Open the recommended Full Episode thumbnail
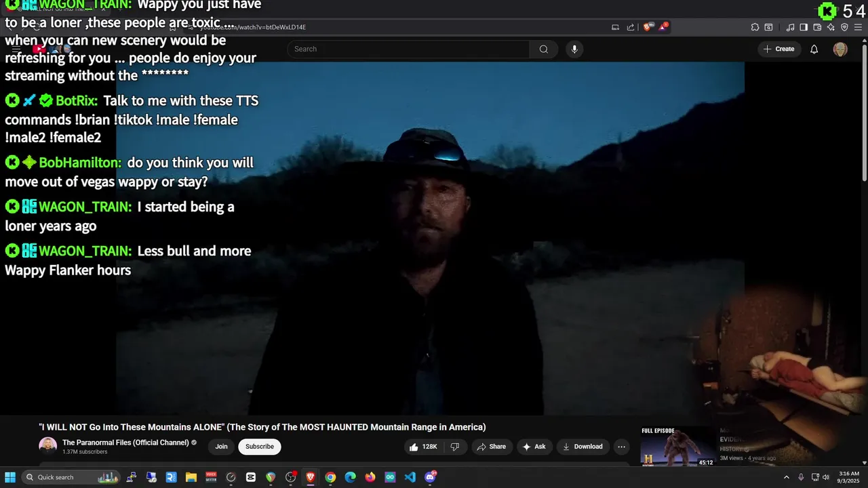 click(x=677, y=446)
